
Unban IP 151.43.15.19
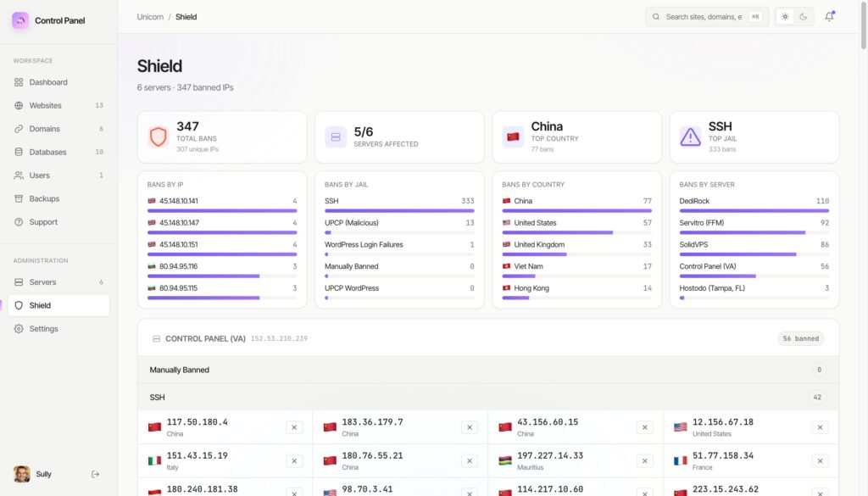click(294, 461)
